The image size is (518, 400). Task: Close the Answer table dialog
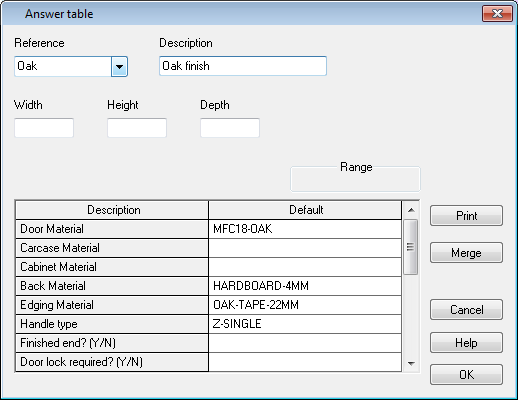coord(497,14)
